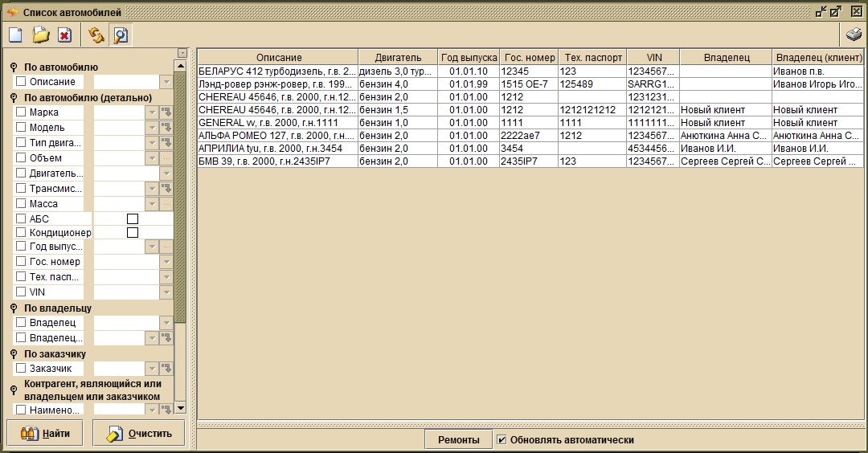Enable the Масса filter checkbox

point(21,203)
